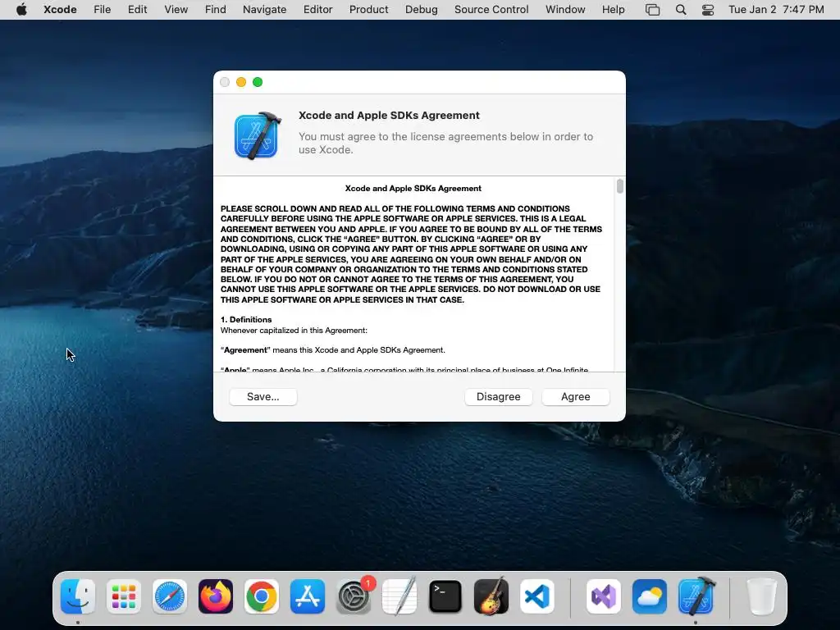Open System Preferences with update badge
Image resolution: width=840 pixels, height=630 pixels.
click(x=354, y=596)
